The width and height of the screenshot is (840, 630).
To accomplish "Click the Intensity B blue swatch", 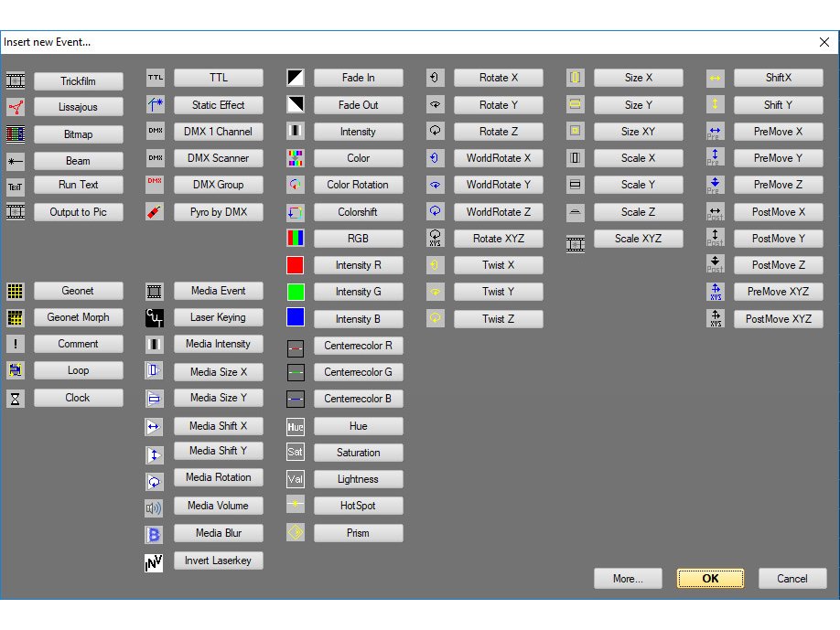I will click(296, 317).
